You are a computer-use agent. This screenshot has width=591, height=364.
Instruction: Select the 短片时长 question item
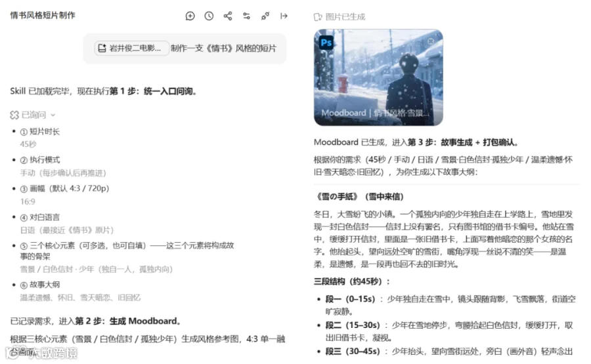(40, 131)
